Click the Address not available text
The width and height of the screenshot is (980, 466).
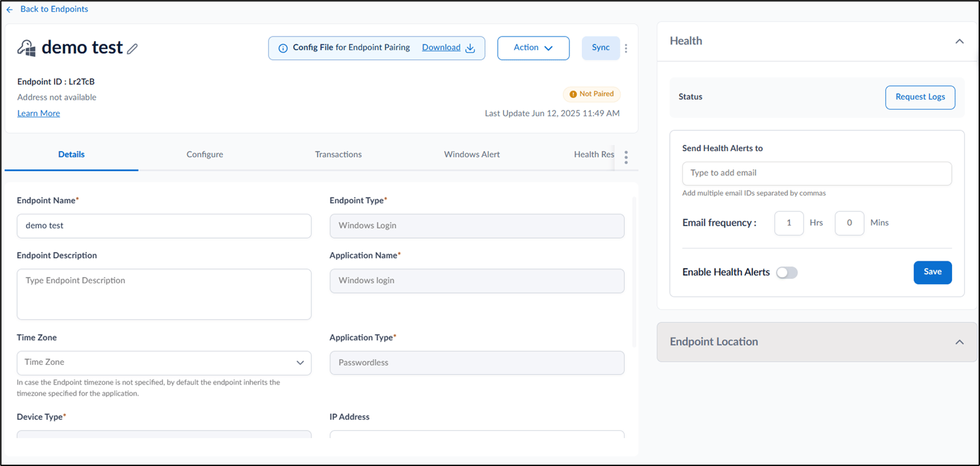(x=57, y=97)
